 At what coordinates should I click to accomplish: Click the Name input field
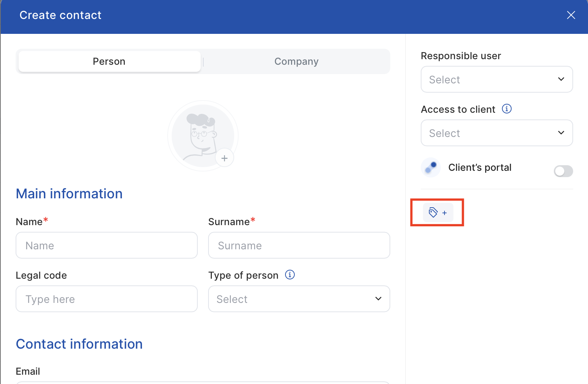click(x=107, y=245)
